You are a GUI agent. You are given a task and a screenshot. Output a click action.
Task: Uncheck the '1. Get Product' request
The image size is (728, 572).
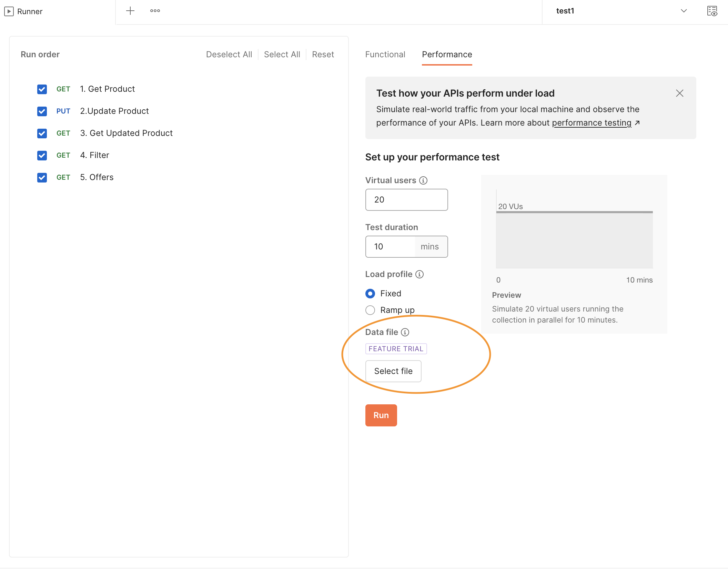(42, 89)
